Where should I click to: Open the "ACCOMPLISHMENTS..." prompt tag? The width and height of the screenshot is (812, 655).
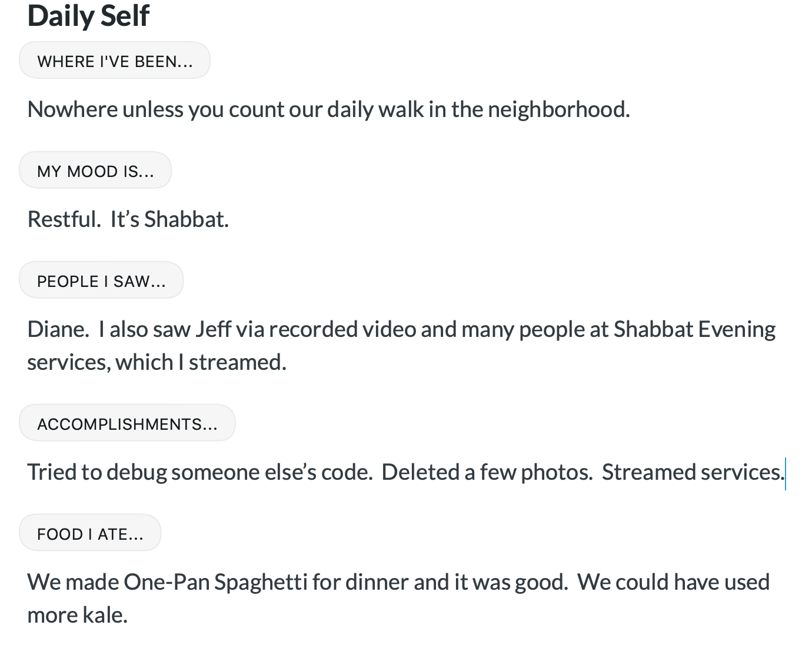point(127,424)
